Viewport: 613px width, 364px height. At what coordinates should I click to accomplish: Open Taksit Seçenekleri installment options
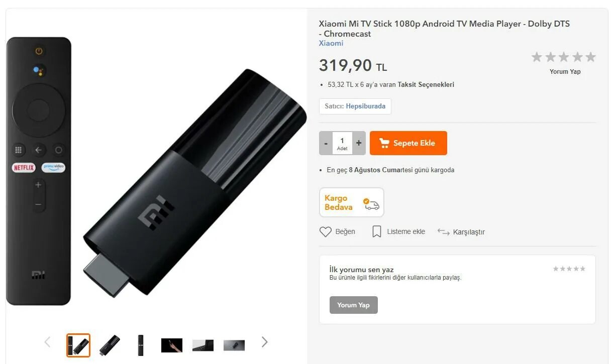point(426,84)
